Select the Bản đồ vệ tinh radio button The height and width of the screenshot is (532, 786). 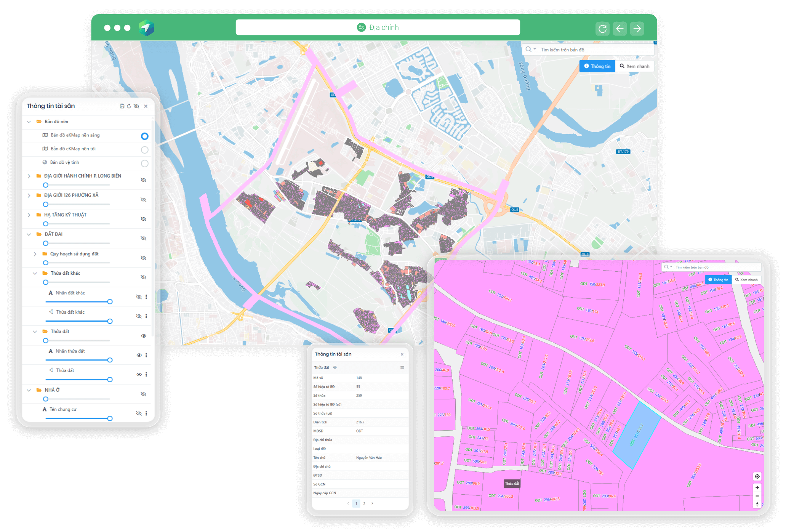(x=144, y=163)
